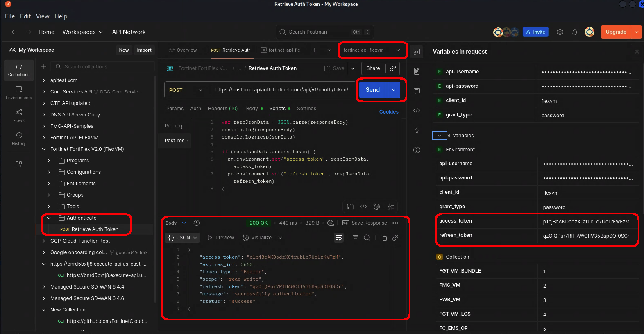Screen dimensions: 644x334
Task: Focus the Search Postman field
Action: click(x=324, y=32)
